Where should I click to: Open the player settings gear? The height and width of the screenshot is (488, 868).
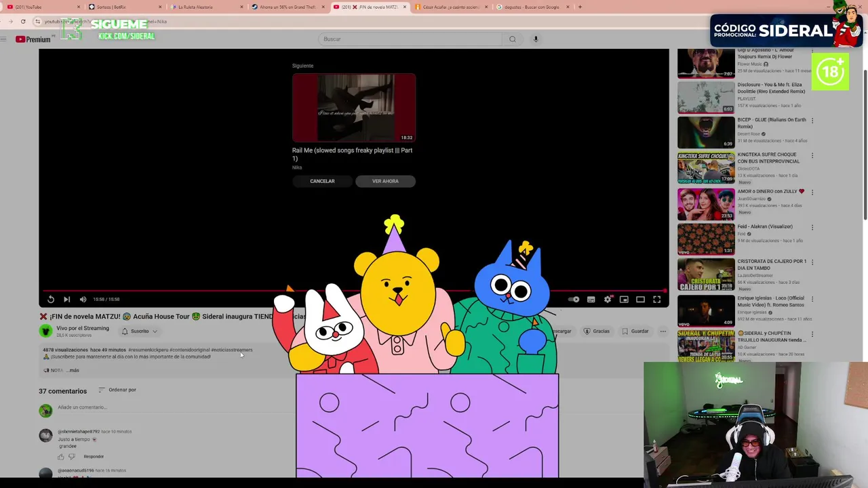(608, 299)
